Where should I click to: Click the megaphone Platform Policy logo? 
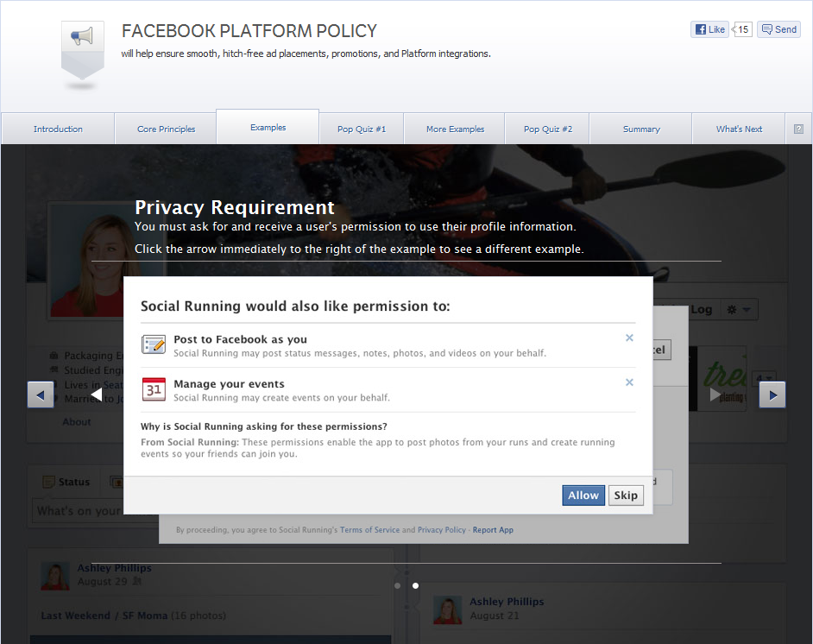[x=83, y=50]
